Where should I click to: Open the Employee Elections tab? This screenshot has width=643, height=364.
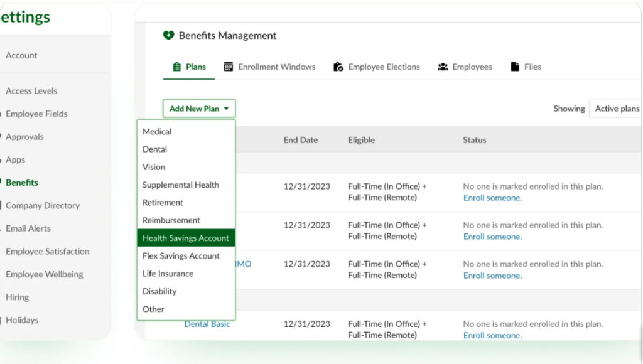(x=384, y=67)
